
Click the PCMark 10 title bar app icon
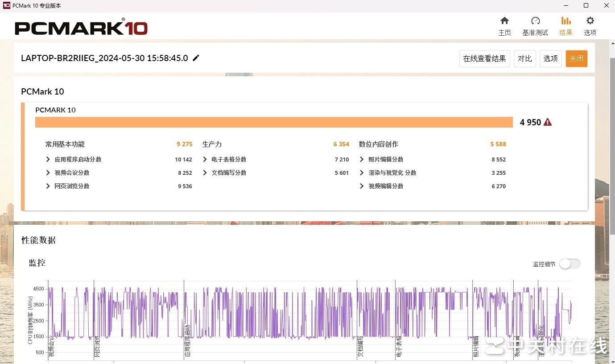click(6, 6)
